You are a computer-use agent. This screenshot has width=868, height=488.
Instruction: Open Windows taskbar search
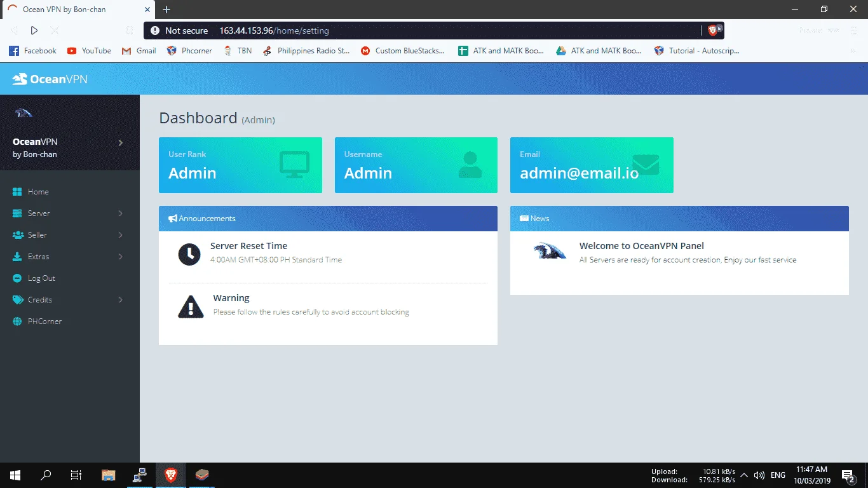pyautogui.click(x=46, y=475)
